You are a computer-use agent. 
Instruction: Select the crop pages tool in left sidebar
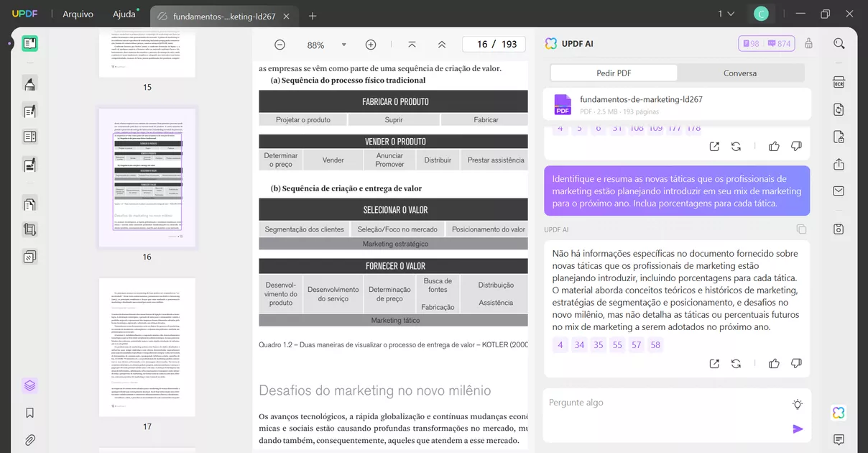29,229
